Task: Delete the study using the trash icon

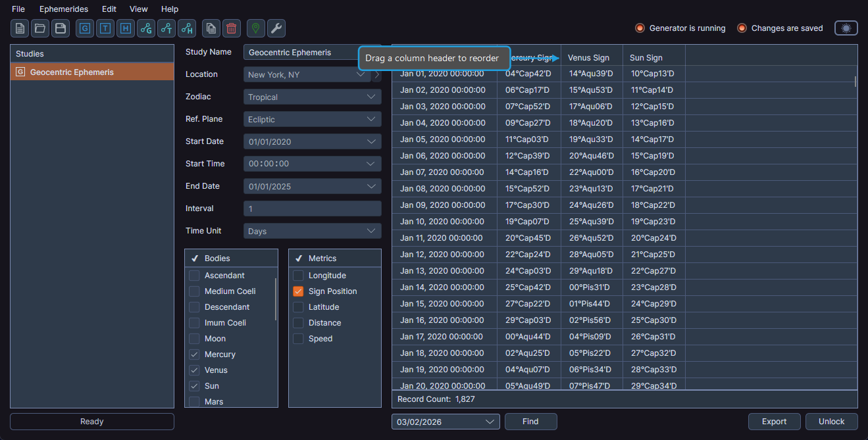Action: pos(231,28)
